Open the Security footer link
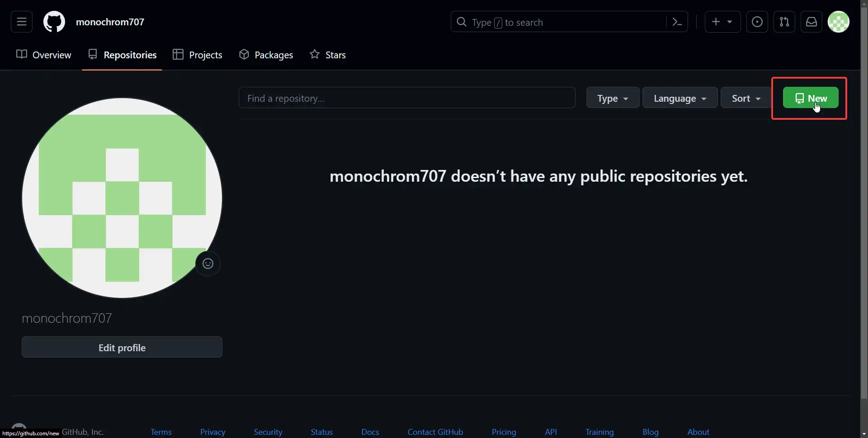 (x=268, y=432)
